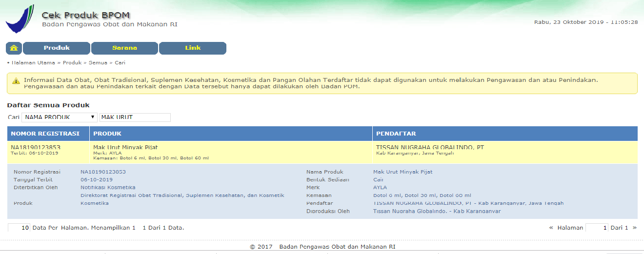Select registration number NA18190123853 in result row
The height and width of the screenshot is (254, 644).
pos(36,147)
